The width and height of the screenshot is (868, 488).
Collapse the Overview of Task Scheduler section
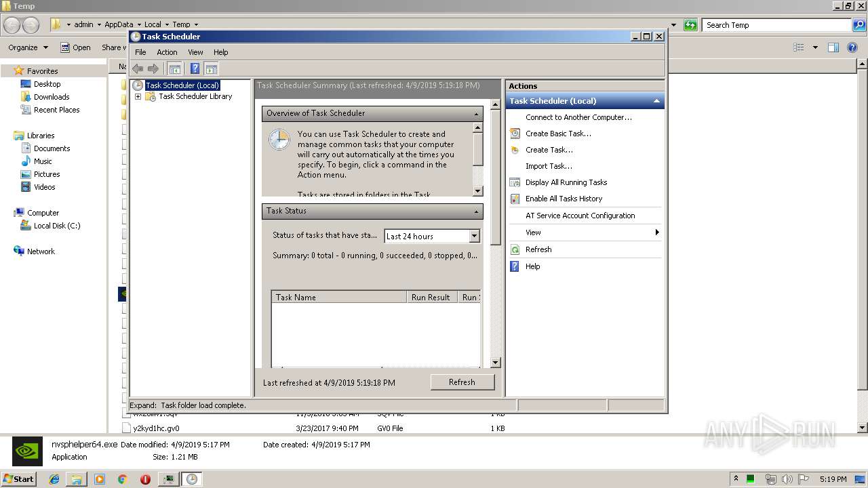pos(477,114)
